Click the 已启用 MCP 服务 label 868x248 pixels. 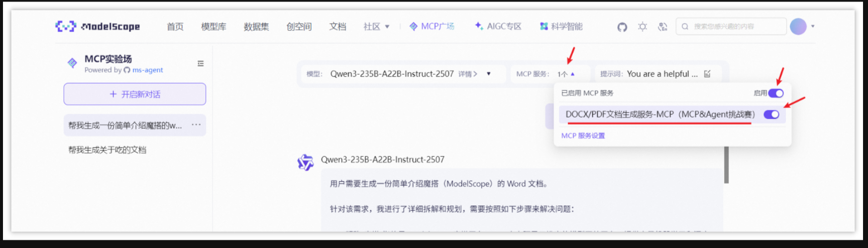(587, 93)
